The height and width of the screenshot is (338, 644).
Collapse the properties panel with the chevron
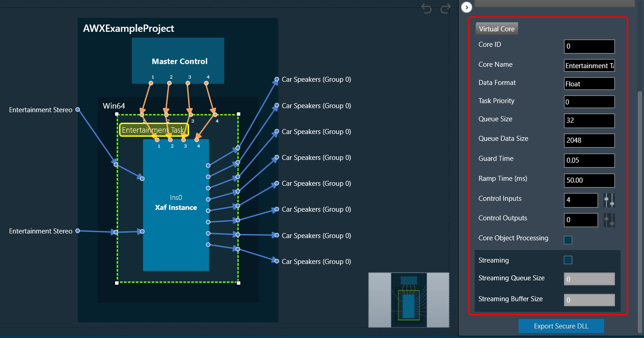pyautogui.click(x=466, y=7)
